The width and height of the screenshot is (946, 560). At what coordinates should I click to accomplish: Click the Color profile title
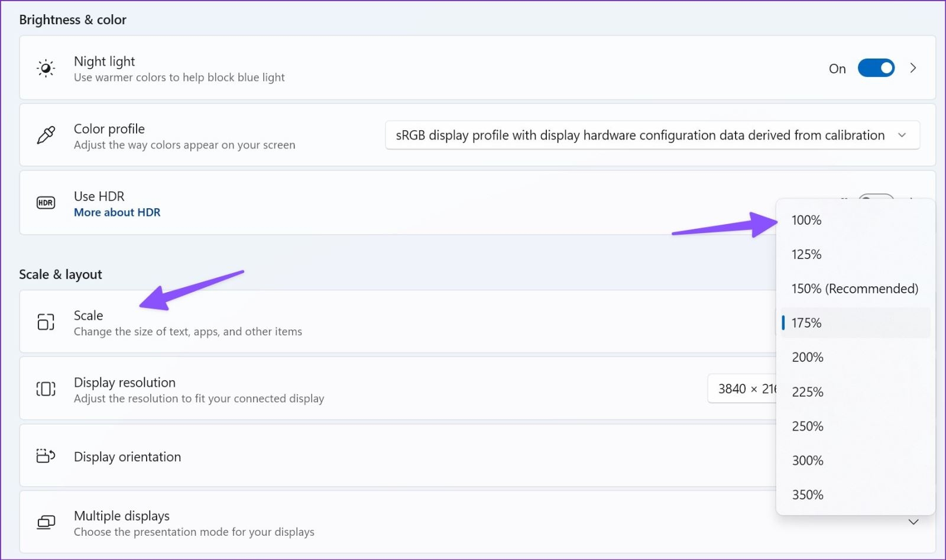click(x=109, y=129)
